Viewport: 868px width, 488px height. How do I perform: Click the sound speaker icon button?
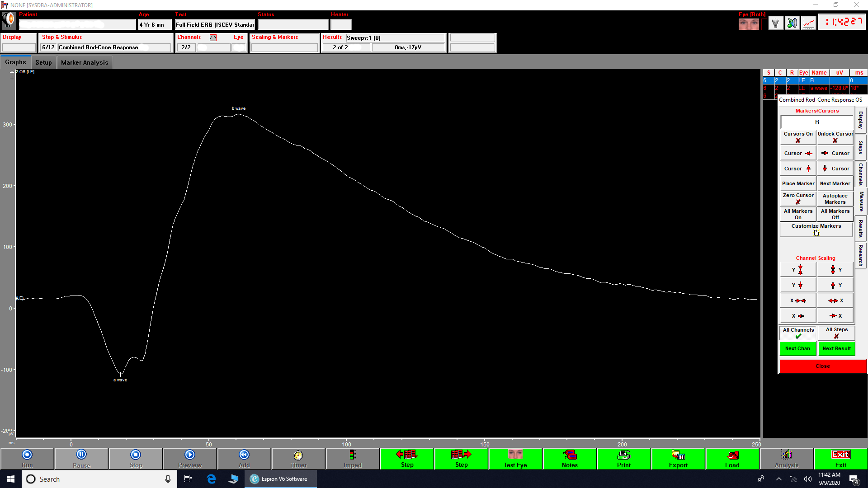[x=792, y=23]
